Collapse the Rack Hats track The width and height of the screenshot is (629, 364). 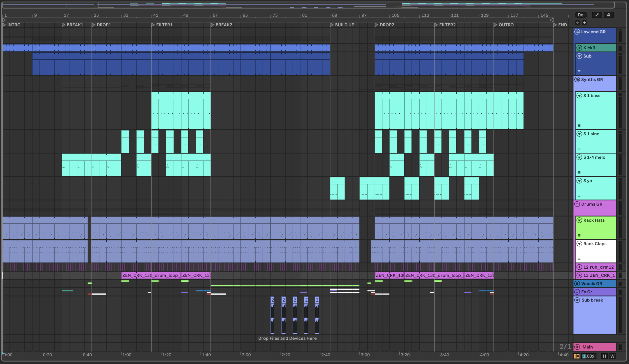pyautogui.click(x=579, y=220)
